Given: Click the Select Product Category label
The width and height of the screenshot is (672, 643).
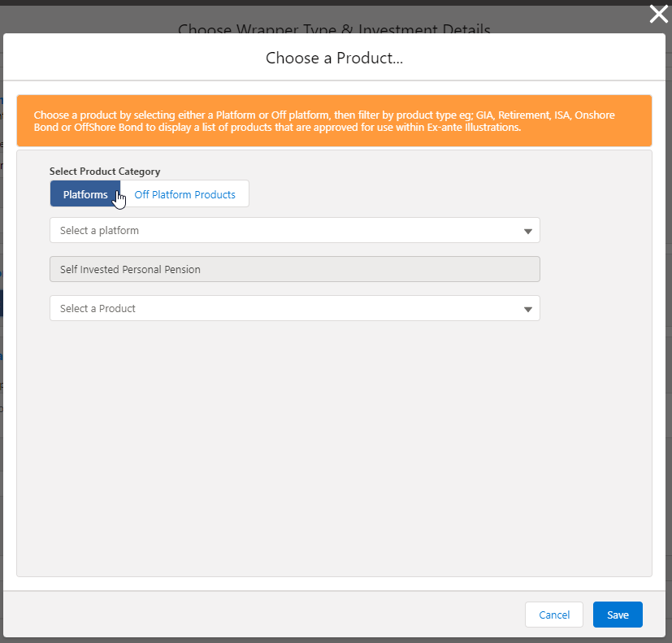Looking at the screenshot, I should [x=105, y=172].
